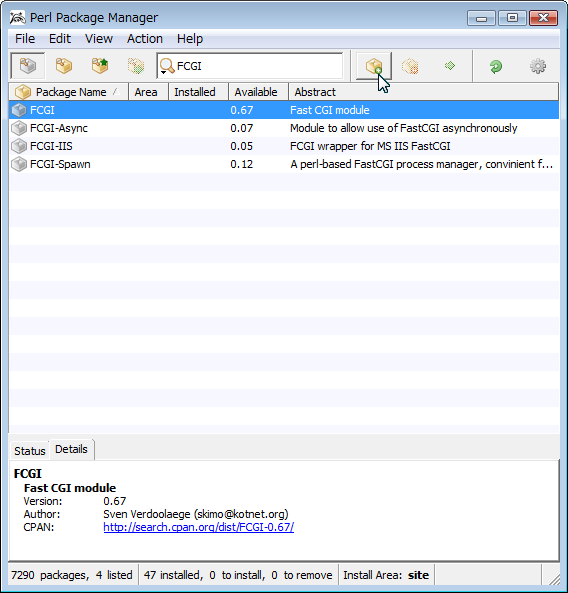Open the search.cpan.org FCGI-0.67 link
The image size is (568, 593).
pyautogui.click(x=199, y=527)
